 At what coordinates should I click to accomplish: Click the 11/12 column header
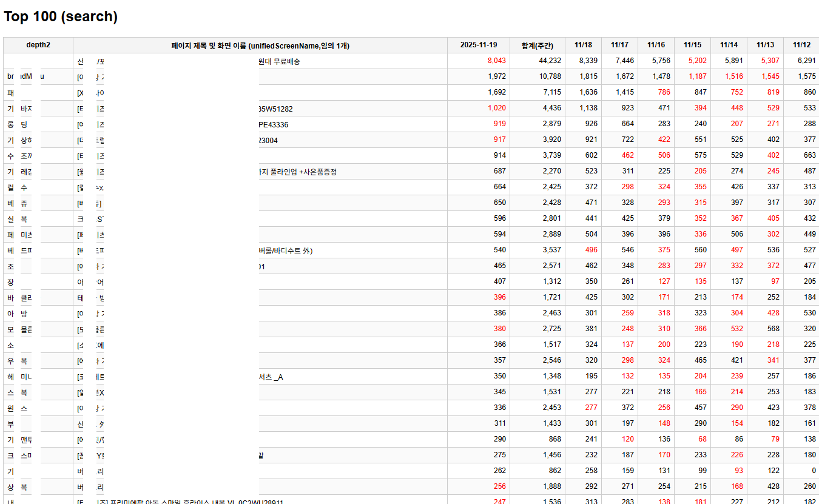pyautogui.click(x=801, y=45)
